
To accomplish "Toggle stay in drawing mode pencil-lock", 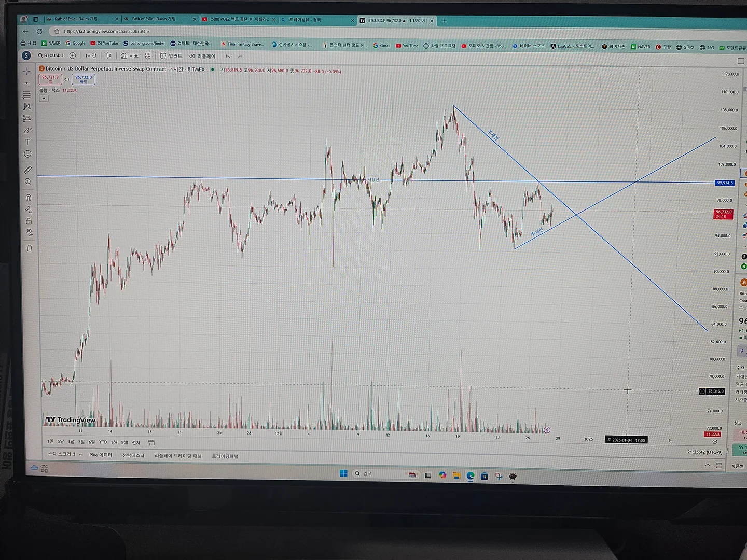I will coord(29,209).
